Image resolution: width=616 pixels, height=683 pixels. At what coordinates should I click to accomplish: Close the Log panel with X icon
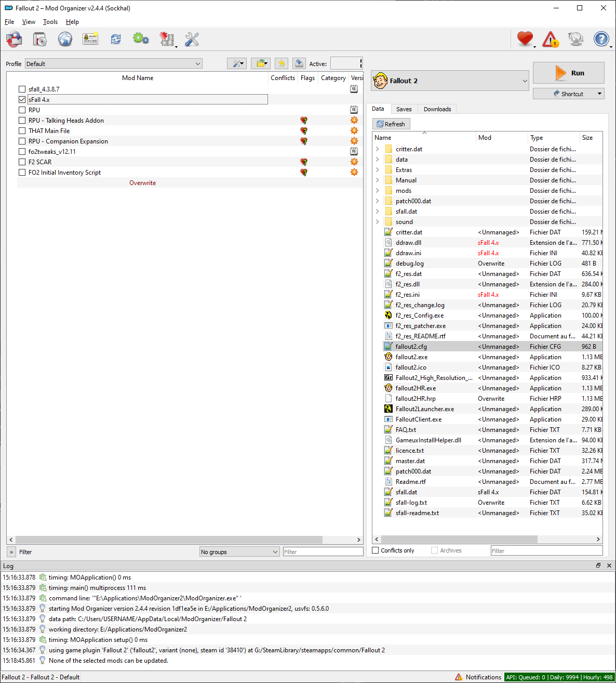609,566
